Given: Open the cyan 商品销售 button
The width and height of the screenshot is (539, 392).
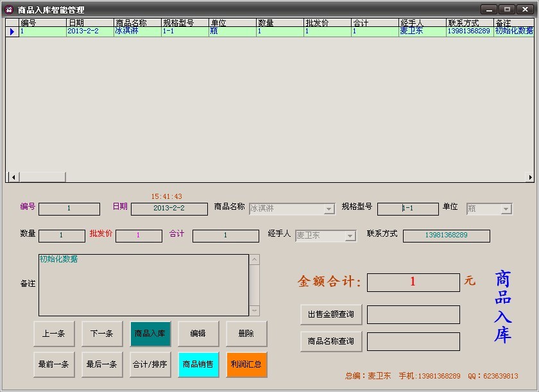Looking at the screenshot, I should pos(198,364).
